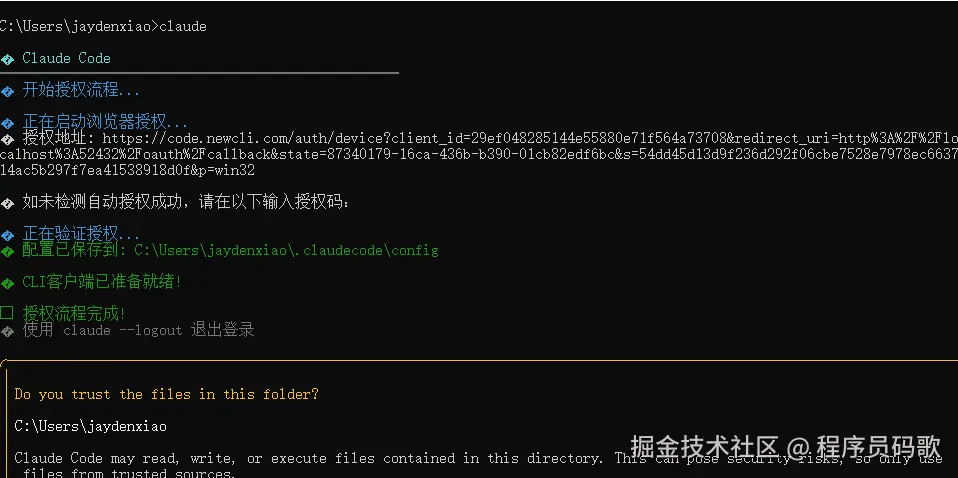The image size is (958, 478).
Task: Click the icon before 使用 claude --logout
Action: click(8, 330)
